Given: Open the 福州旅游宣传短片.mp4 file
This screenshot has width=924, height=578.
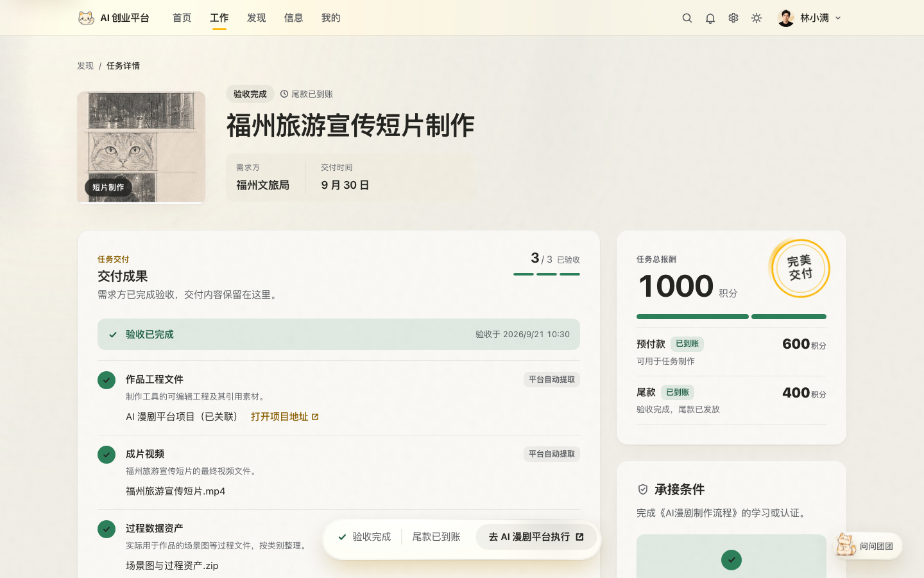Looking at the screenshot, I should [176, 491].
